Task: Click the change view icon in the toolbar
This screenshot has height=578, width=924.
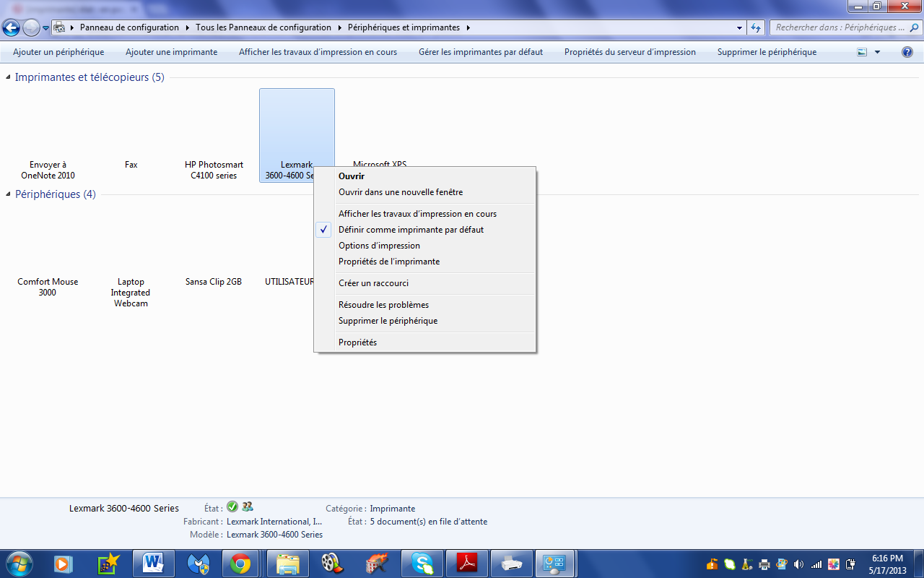Action: coord(862,52)
